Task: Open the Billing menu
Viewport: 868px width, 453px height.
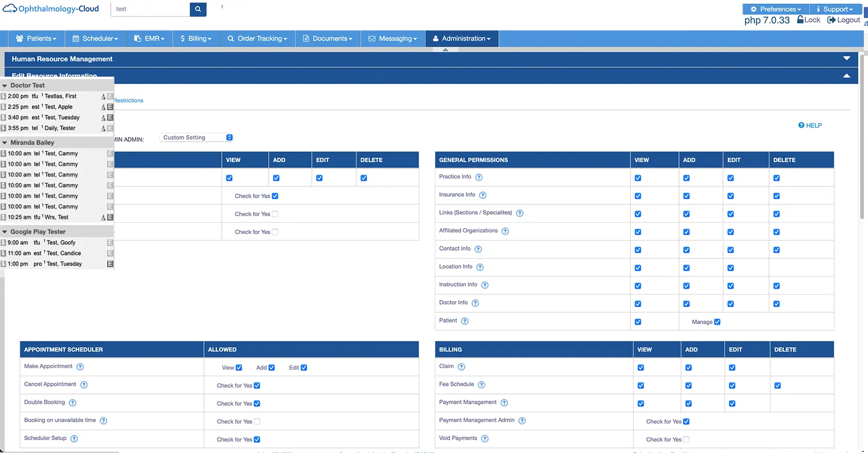Action: point(196,39)
